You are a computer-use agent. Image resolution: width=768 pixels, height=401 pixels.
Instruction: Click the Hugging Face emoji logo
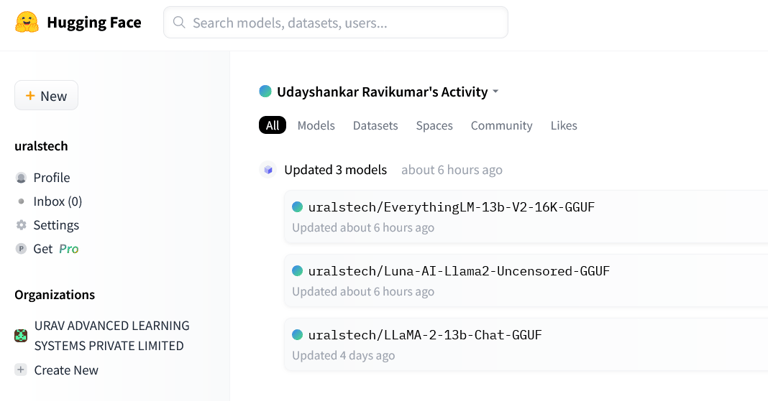point(27,22)
